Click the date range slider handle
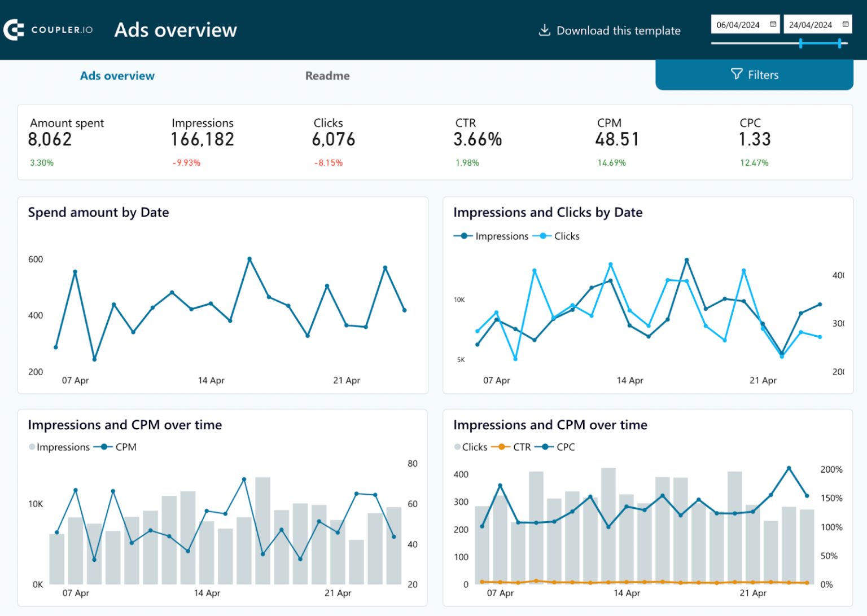The image size is (867, 616). click(x=800, y=42)
